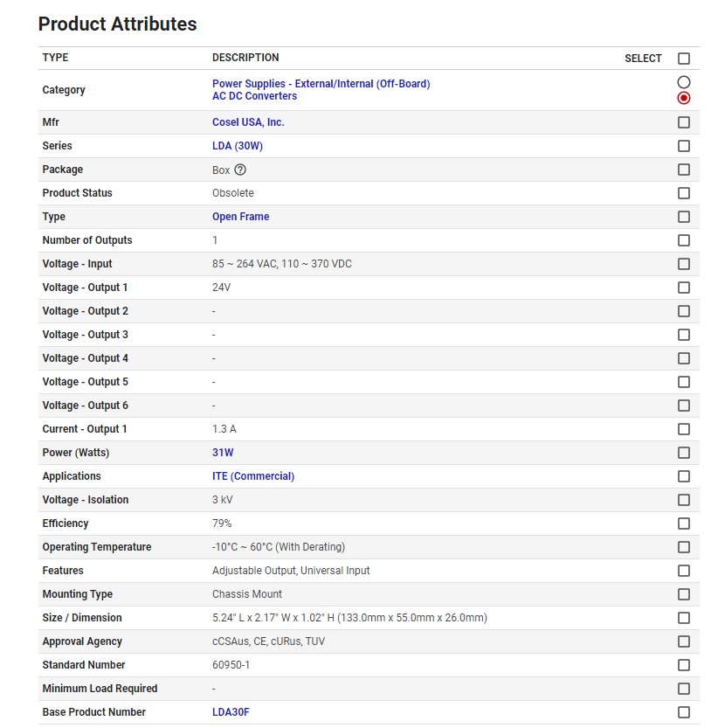
Task: Check the Voltage - Output 1 checkbox
Action: (684, 288)
